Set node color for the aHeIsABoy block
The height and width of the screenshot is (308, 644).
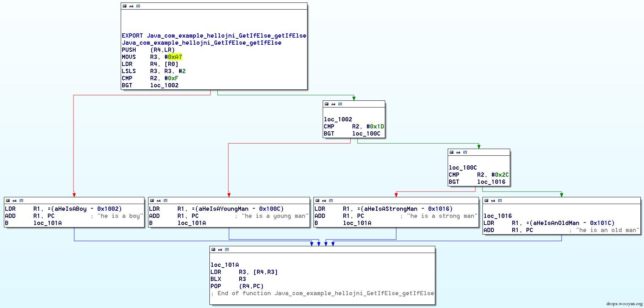pyautogui.click(x=8, y=200)
